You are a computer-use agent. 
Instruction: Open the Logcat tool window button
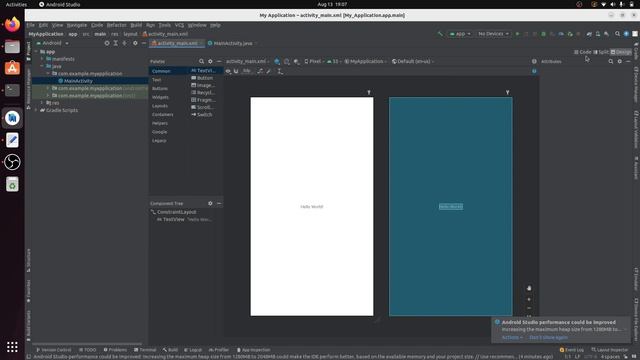coord(193,350)
